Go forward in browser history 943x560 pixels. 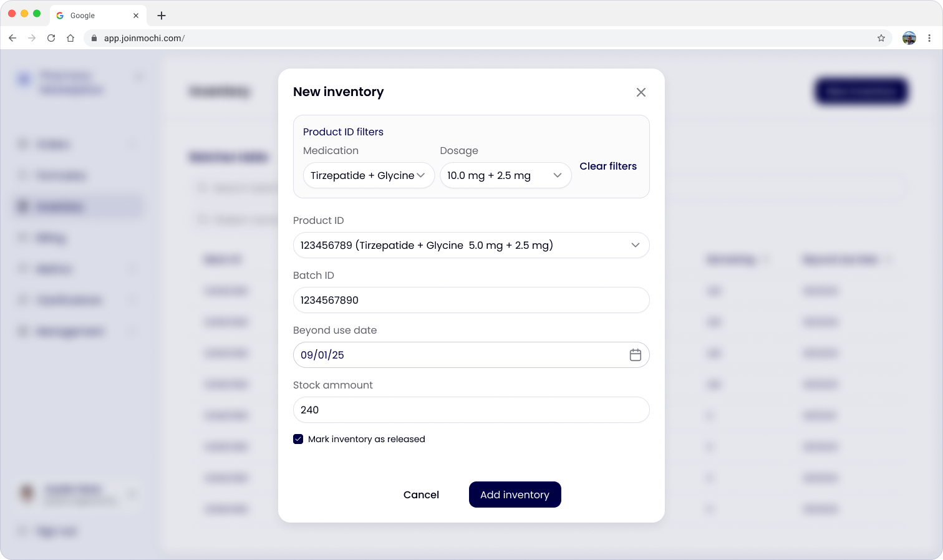[32, 38]
